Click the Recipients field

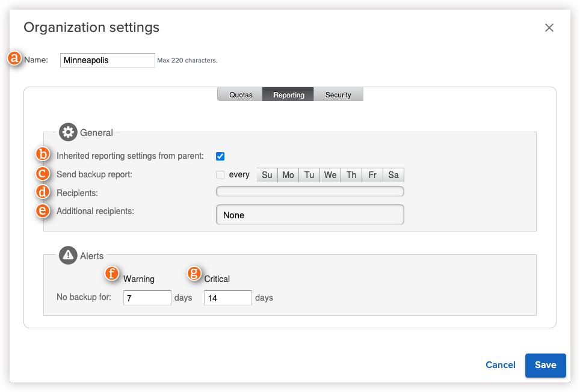pyautogui.click(x=310, y=191)
